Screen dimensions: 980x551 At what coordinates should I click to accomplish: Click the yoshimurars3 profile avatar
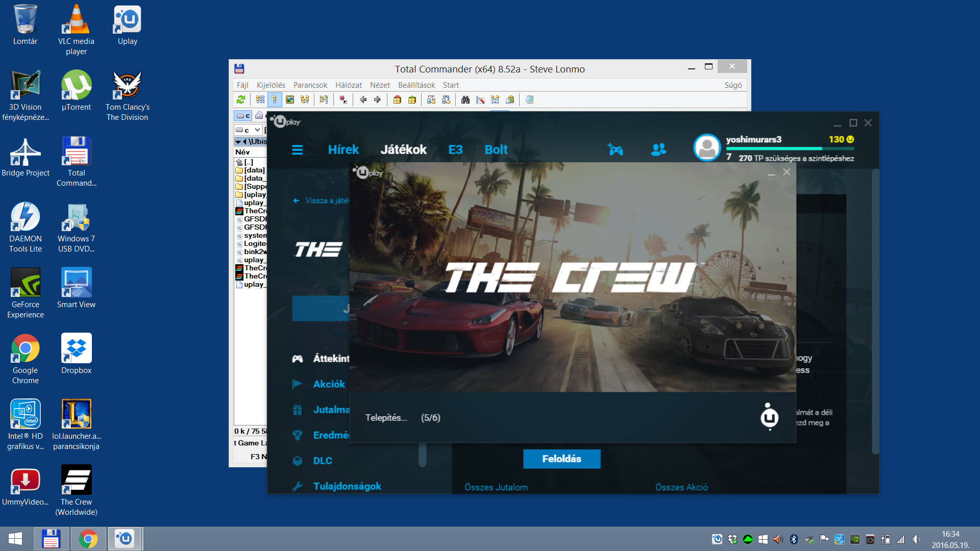point(707,148)
